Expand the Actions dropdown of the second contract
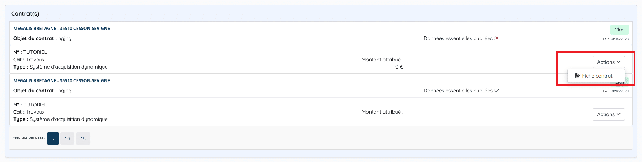 tap(609, 114)
